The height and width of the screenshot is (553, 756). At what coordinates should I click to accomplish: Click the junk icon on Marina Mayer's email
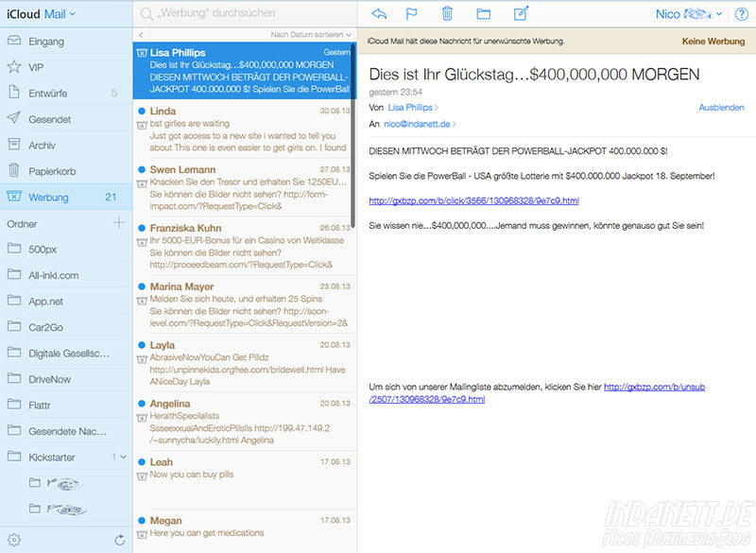pyautogui.click(x=142, y=301)
